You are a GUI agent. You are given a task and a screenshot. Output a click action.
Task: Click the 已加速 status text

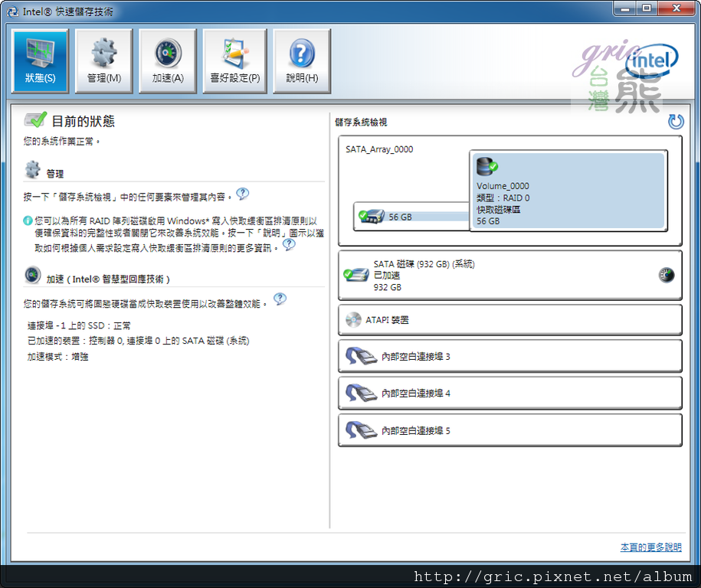tap(387, 275)
